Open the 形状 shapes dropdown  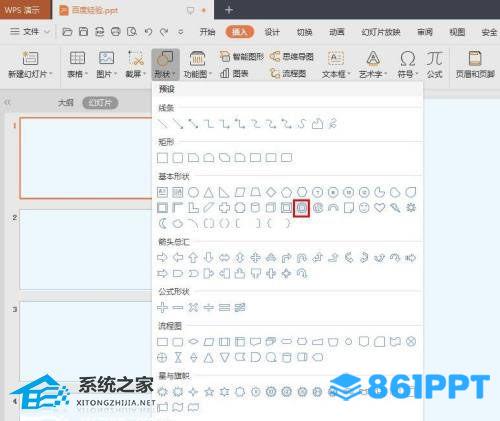[165, 65]
